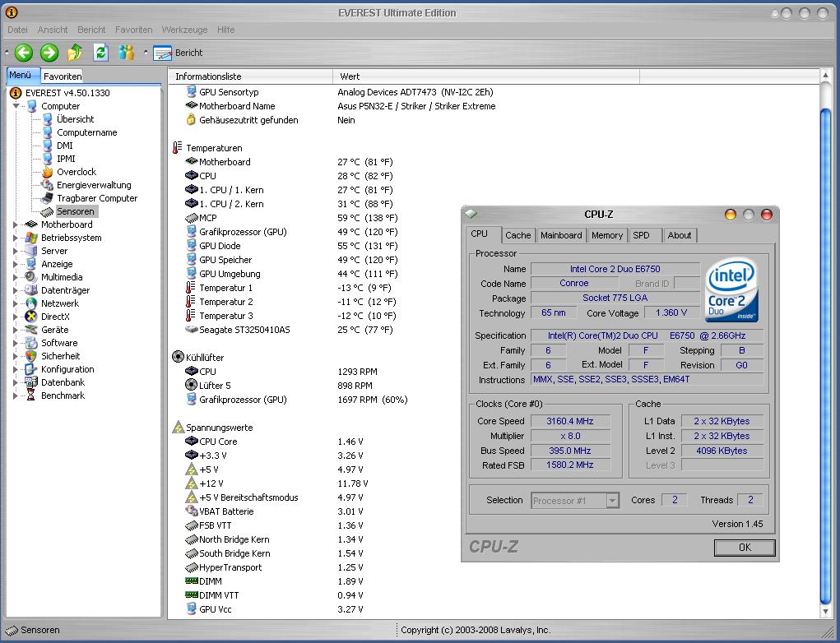
Task: Select the Sensoren tree item
Action: (76, 211)
